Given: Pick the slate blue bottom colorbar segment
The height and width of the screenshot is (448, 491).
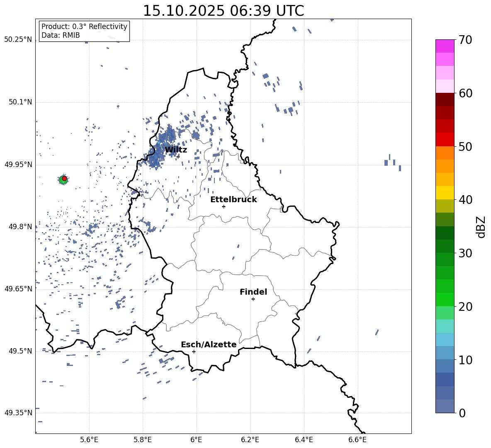Looking at the screenshot, I should coord(445,406).
